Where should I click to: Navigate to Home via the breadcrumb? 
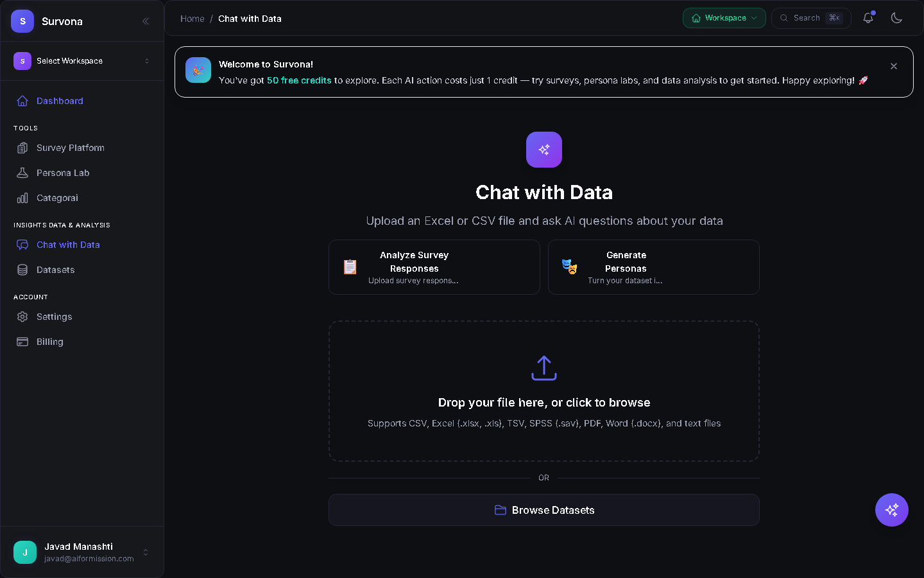[192, 19]
